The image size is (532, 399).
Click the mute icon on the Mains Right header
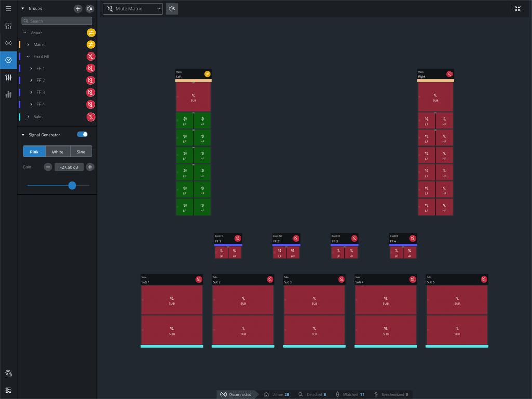[x=448, y=74]
